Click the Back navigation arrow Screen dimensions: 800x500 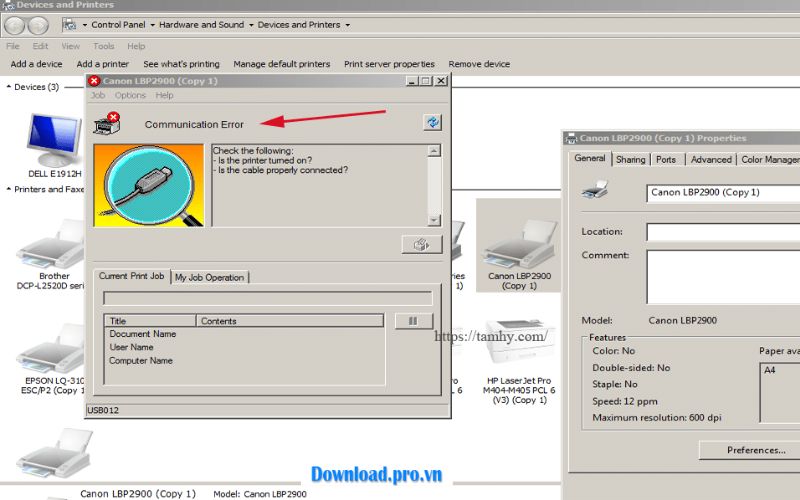point(14,24)
